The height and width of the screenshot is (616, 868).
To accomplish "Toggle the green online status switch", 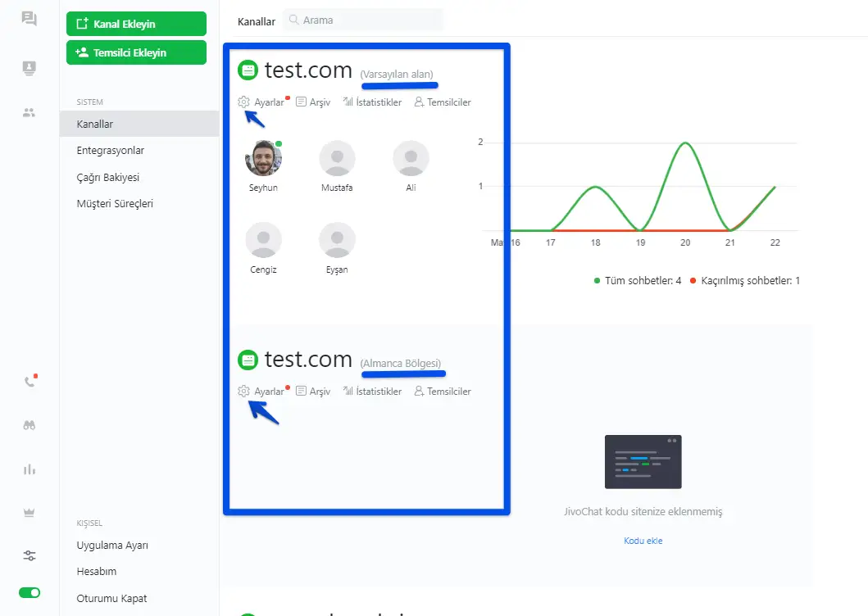I will [30, 593].
